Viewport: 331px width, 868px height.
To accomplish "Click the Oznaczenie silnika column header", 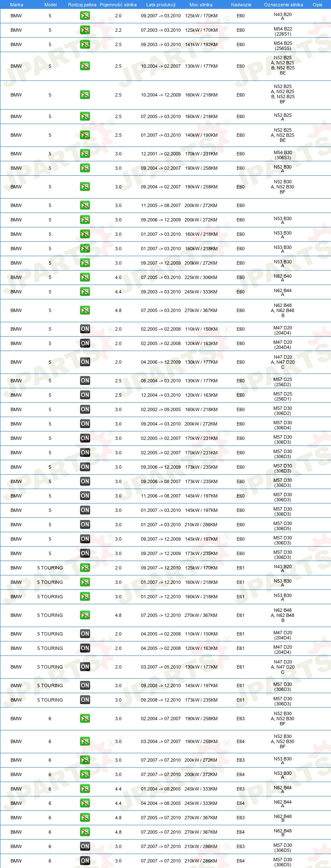I will click(x=283, y=5).
